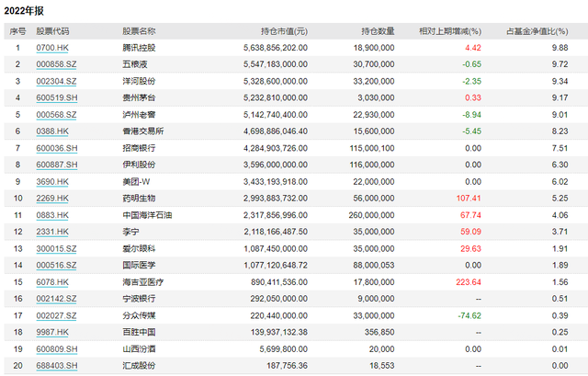Open stock code link 0388.HK
The height and width of the screenshot is (376, 588).
point(52,131)
